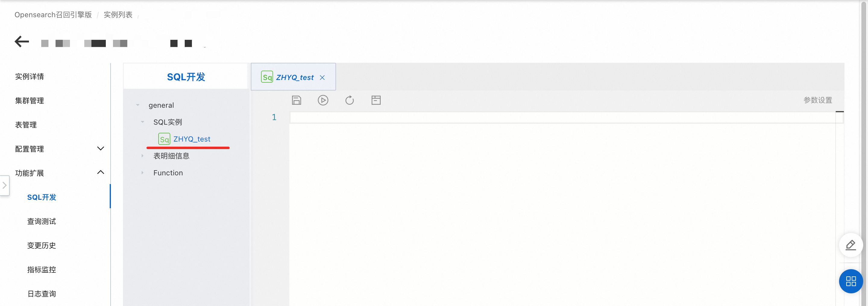Save the SQL script using the disk icon
The height and width of the screenshot is (306, 868).
(296, 100)
